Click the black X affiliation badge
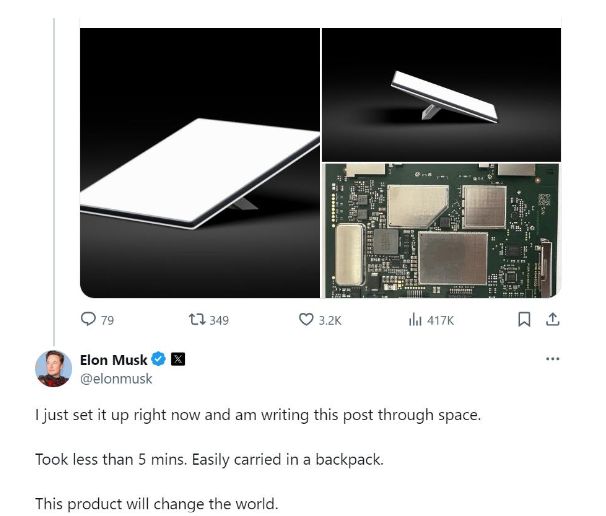 coord(178,360)
